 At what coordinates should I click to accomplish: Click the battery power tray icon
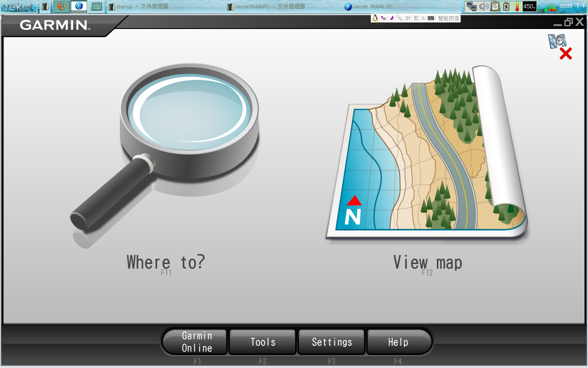506,6
